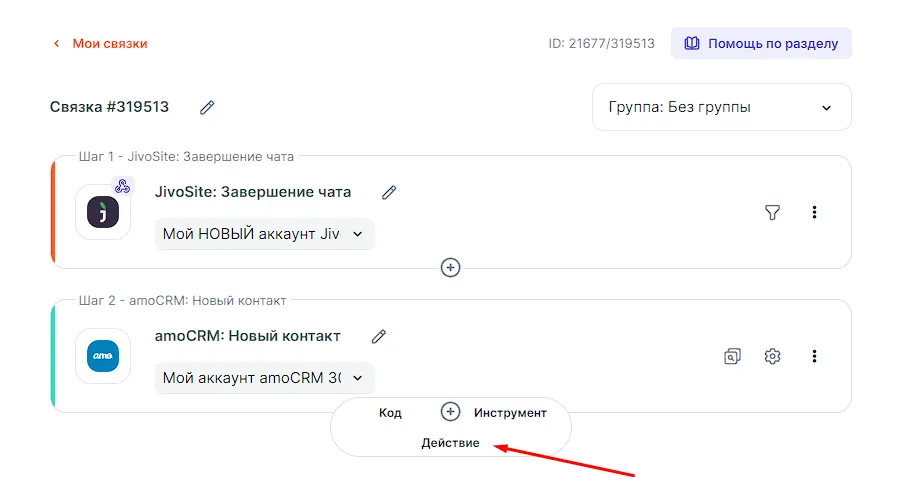This screenshot has width=901, height=494.
Task: Click pencil to rename amoCRM: Новый контакт
Action: (378, 336)
